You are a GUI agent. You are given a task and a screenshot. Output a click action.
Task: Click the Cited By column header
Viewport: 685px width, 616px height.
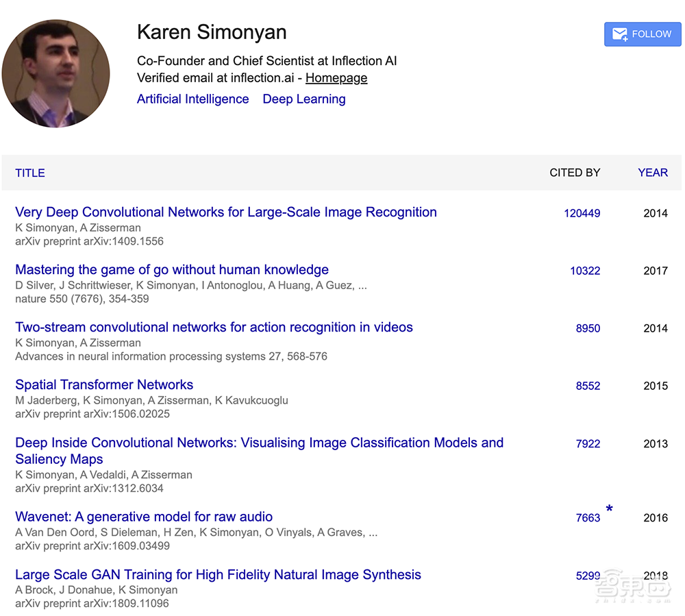(x=575, y=173)
